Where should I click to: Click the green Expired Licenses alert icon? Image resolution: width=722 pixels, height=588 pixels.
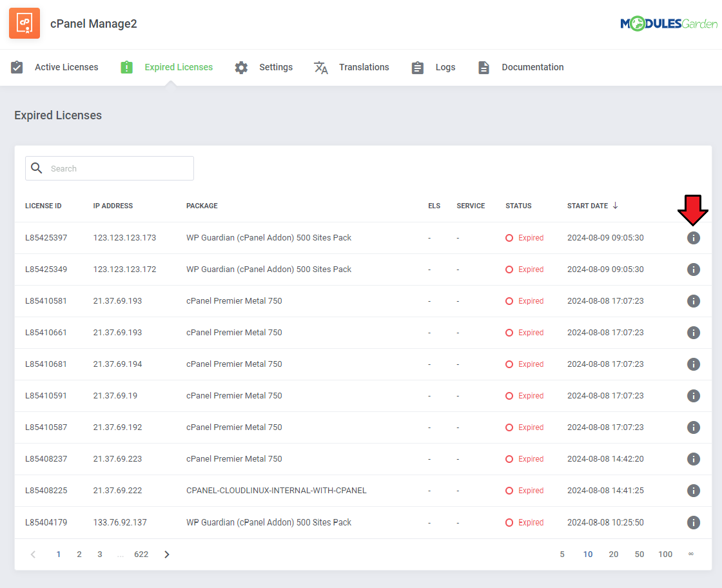126,67
